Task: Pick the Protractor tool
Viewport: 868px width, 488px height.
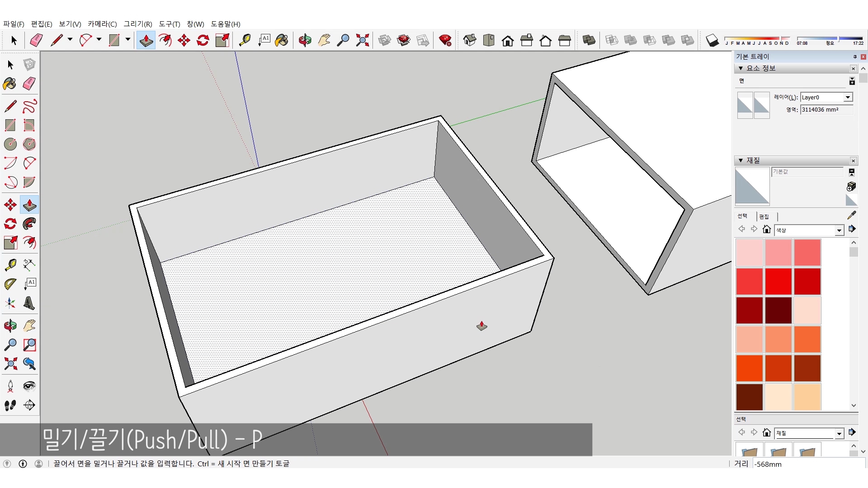Action: [x=10, y=284]
